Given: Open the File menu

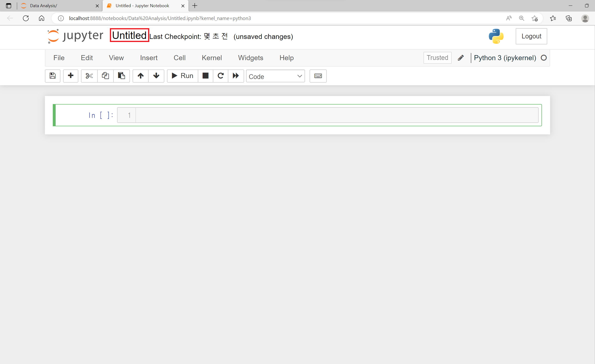Looking at the screenshot, I should tap(59, 58).
